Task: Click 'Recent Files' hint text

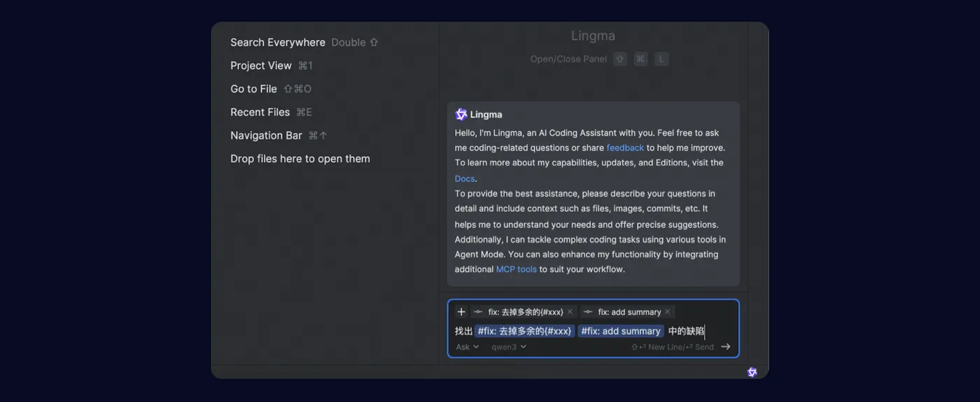Action: point(260,112)
